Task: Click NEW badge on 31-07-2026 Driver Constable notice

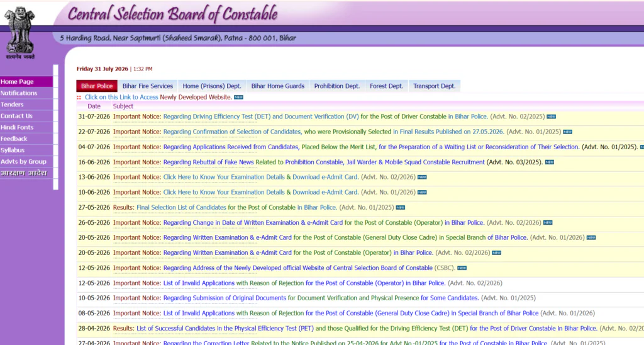Action: (x=551, y=116)
